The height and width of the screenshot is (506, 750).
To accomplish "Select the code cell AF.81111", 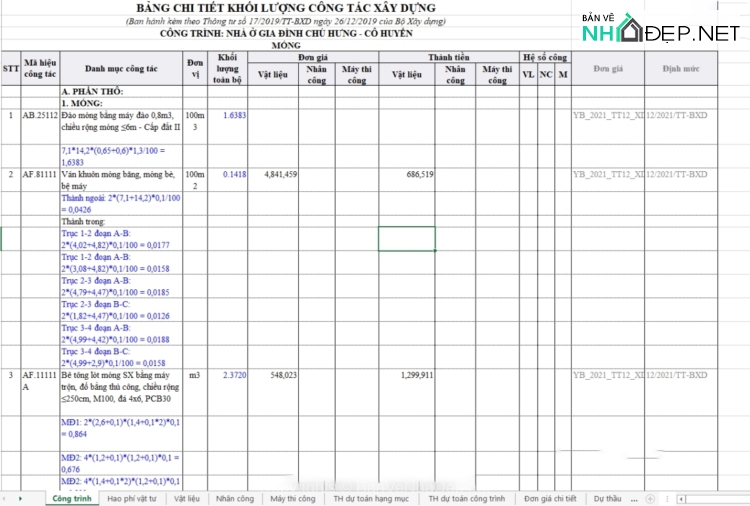I will coord(40,175).
